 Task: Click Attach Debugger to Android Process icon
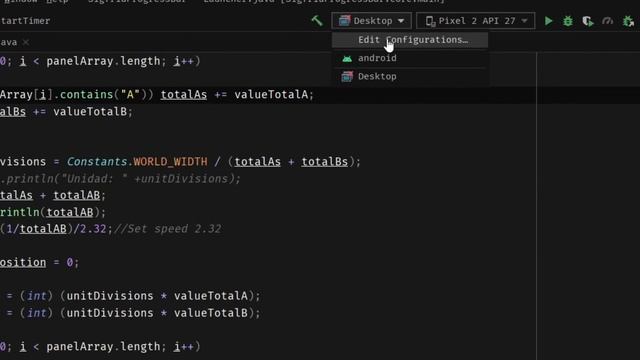click(x=628, y=21)
